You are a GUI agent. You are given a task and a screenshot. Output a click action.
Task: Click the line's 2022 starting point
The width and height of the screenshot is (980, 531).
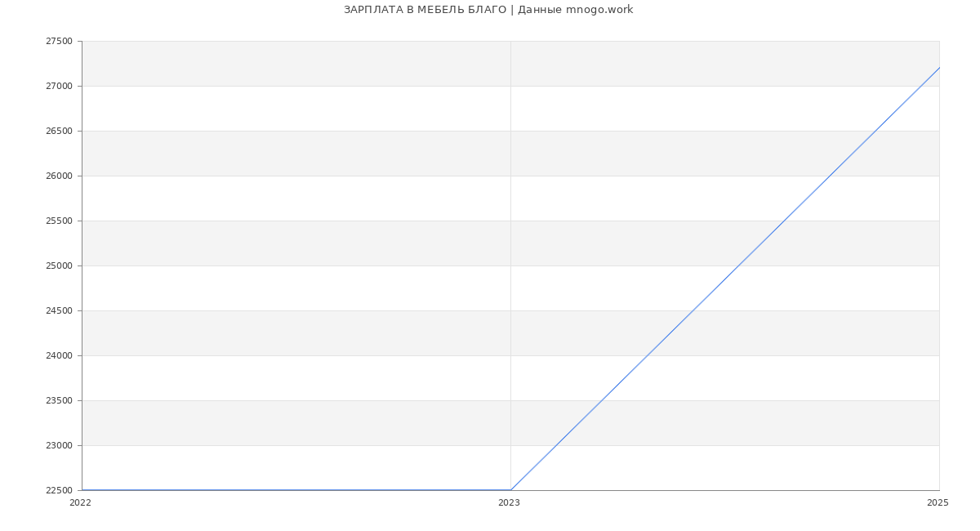click(82, 490)
